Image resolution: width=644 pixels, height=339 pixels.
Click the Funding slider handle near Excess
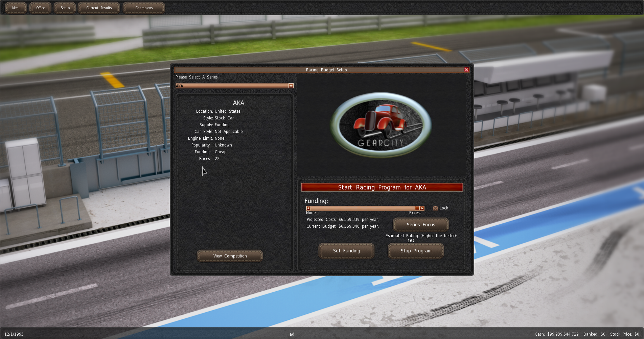[x=417, y=208]
